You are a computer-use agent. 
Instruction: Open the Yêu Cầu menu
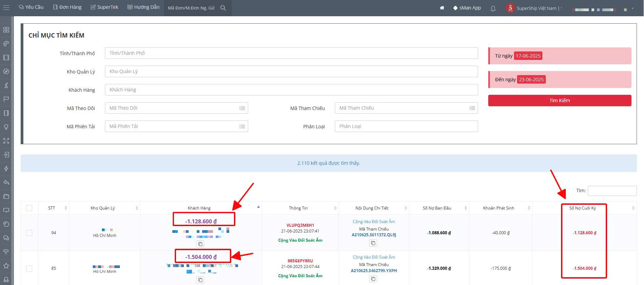click(x=31, y=7)
